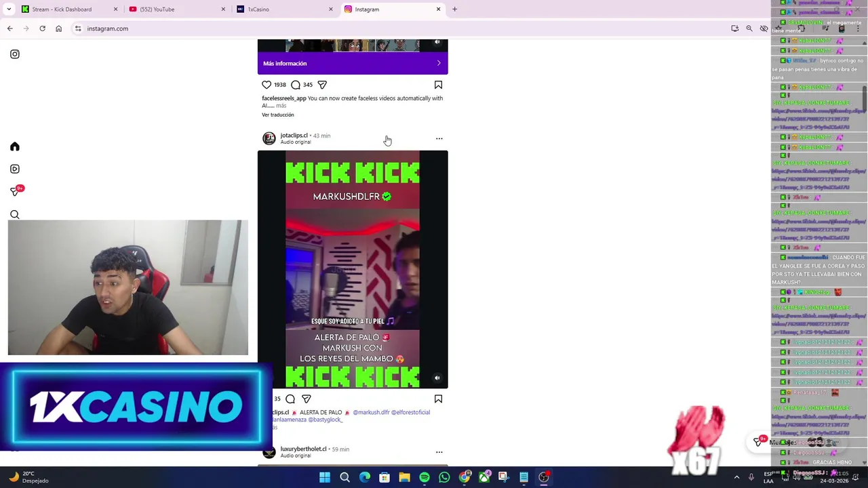
Task: Click the install app icon in address bar
Action: (x=734, y=28)
